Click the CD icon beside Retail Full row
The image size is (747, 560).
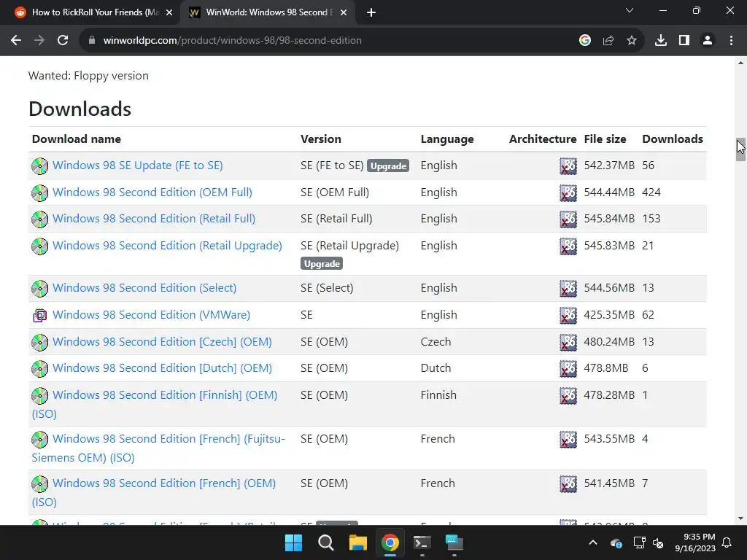coord(39,219)
